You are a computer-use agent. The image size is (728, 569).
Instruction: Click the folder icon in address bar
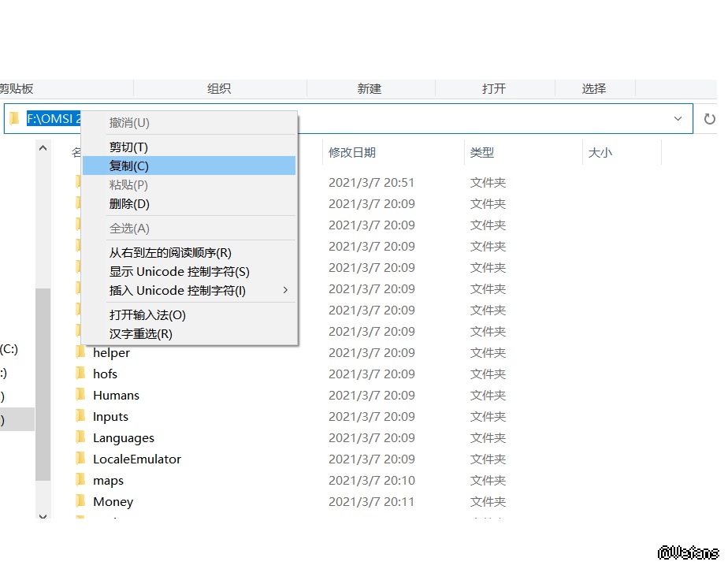pos(14,119)
